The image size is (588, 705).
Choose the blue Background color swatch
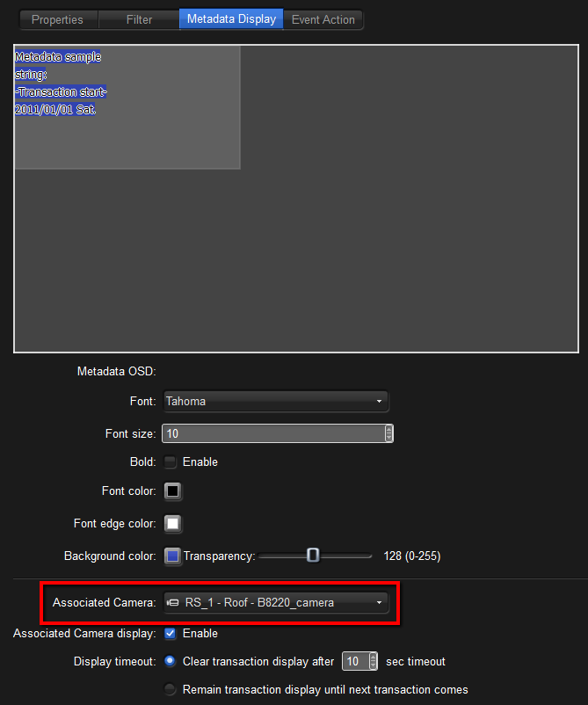(x=173, y=556)
